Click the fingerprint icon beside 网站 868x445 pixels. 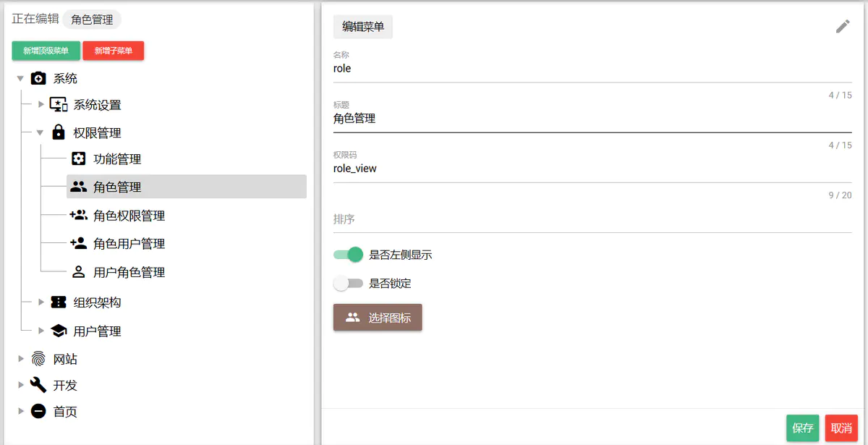38,358
